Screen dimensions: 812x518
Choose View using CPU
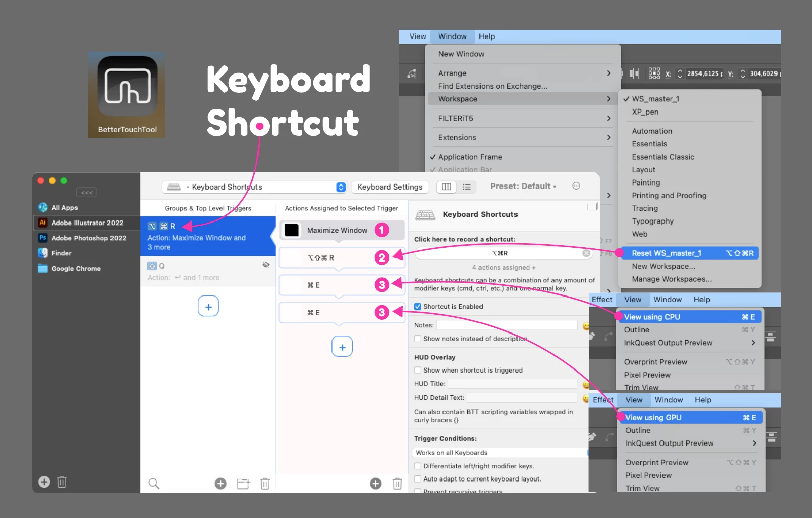pos(689,317)
